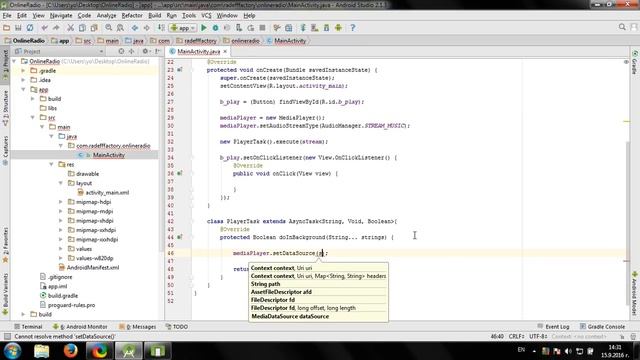
Task: Click the Attach debugger to process icon
Action: (239, 28)
